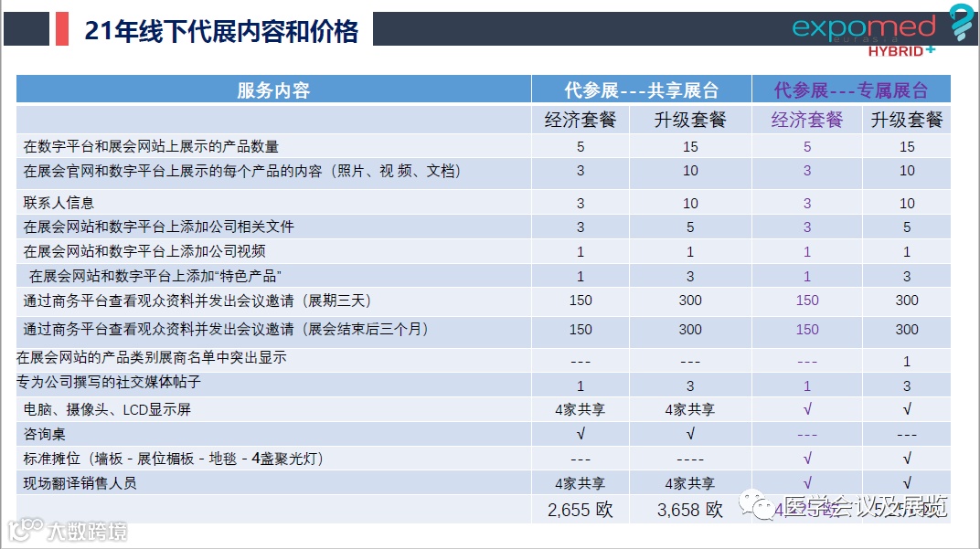
Task: Click 4家共享 in 现场翻译 row, shared 升级套餐 column
Action: pos(690,483)
